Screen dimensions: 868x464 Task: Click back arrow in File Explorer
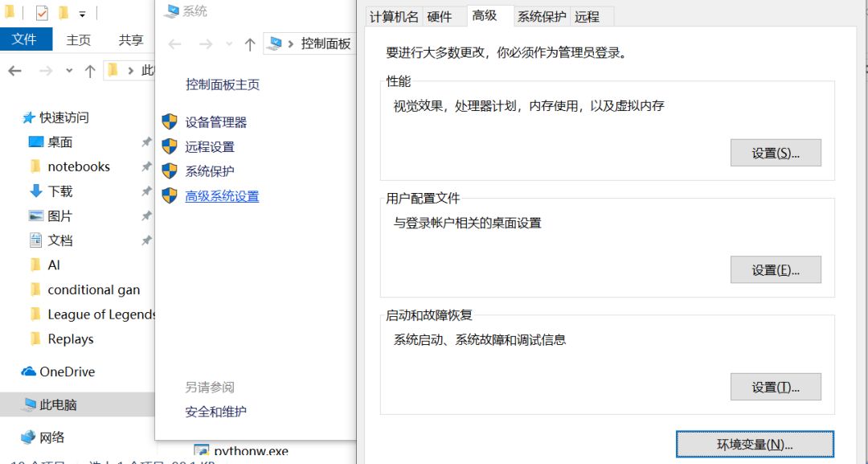point(15,71)
